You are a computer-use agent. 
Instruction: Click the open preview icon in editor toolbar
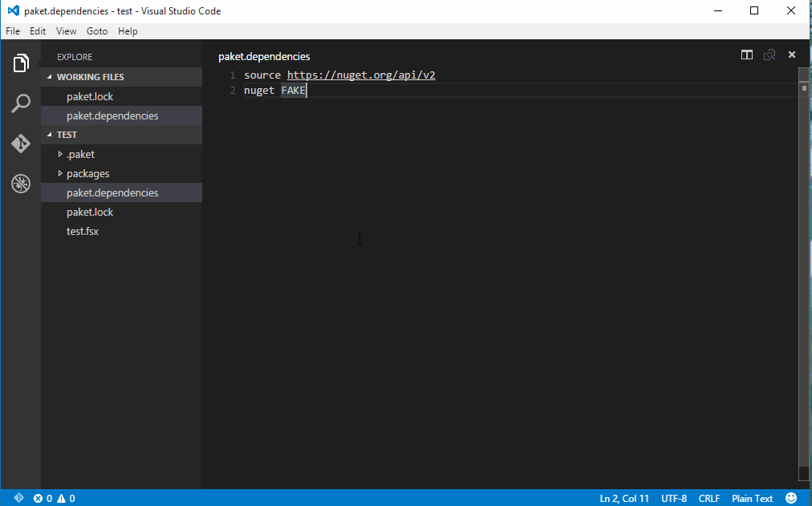pos(769,55)
